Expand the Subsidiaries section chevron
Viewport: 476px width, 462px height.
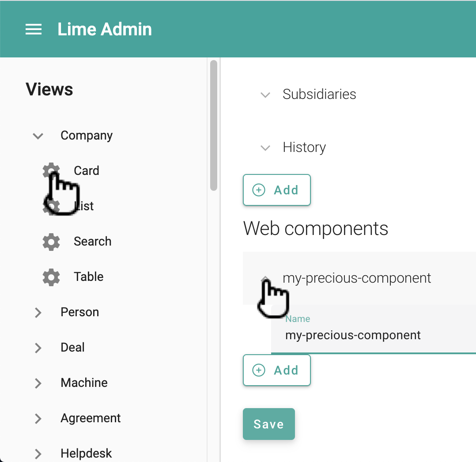(265, 95)
